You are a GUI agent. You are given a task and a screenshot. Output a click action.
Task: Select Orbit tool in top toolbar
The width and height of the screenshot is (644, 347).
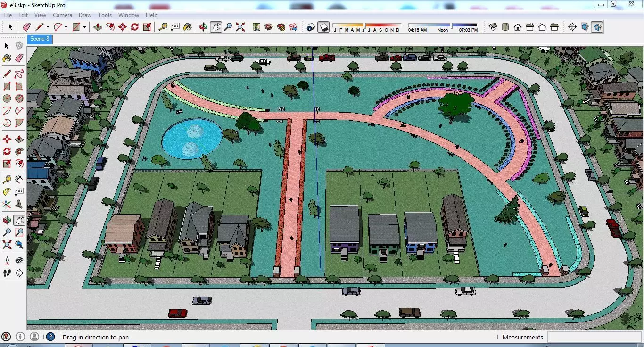[x=203, y=27]
